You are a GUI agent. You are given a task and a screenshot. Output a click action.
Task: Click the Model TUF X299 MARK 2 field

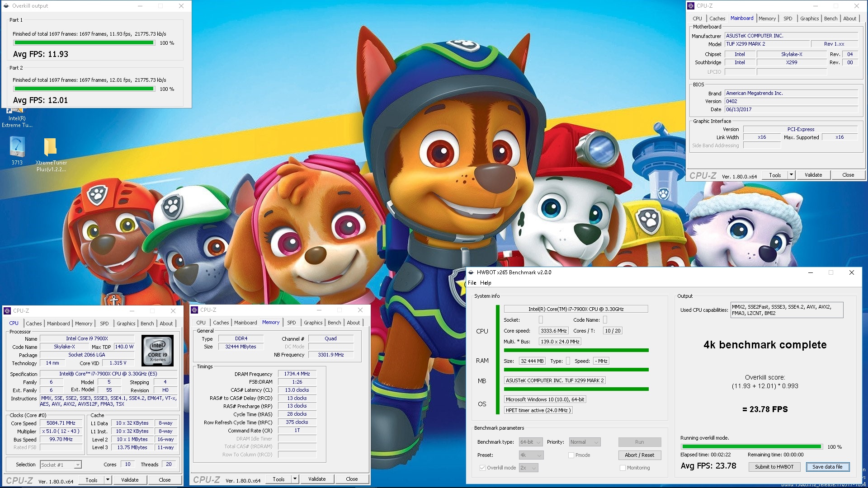(x=766, y=44)
